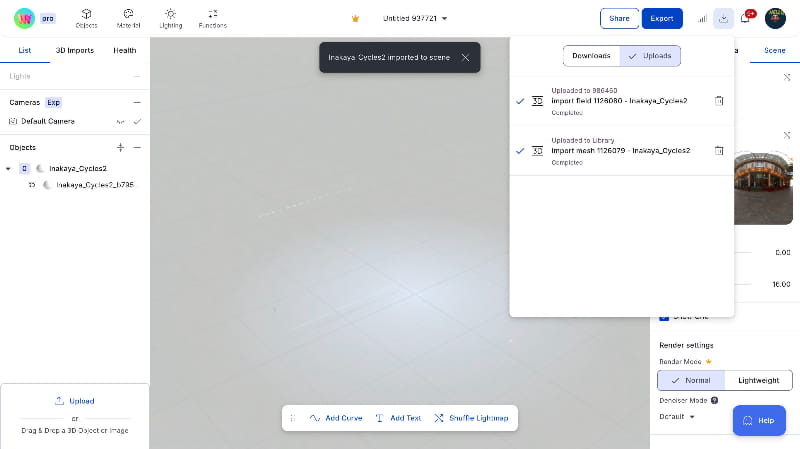Select Default Camera row
Viewport: 800px width, 449px height.
click(74, 121)
